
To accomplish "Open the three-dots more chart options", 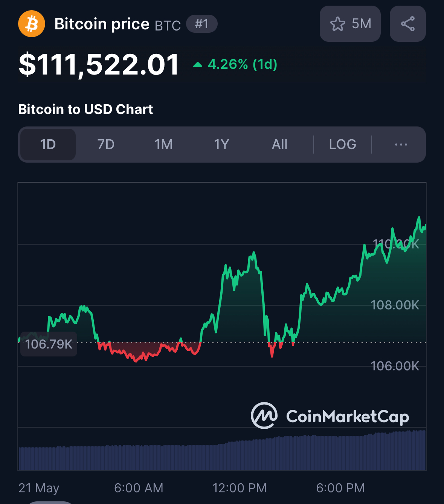I will [x=401, y=145].
